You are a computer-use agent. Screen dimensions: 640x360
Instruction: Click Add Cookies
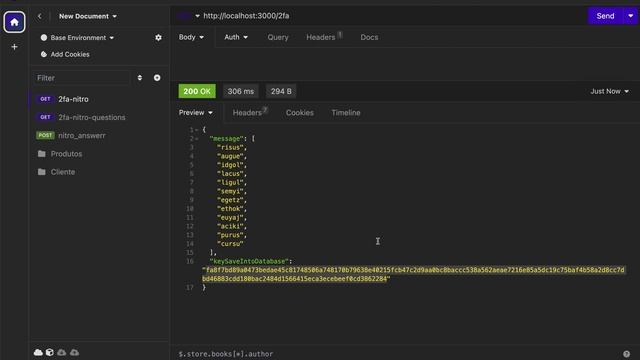tap(70, 54)
